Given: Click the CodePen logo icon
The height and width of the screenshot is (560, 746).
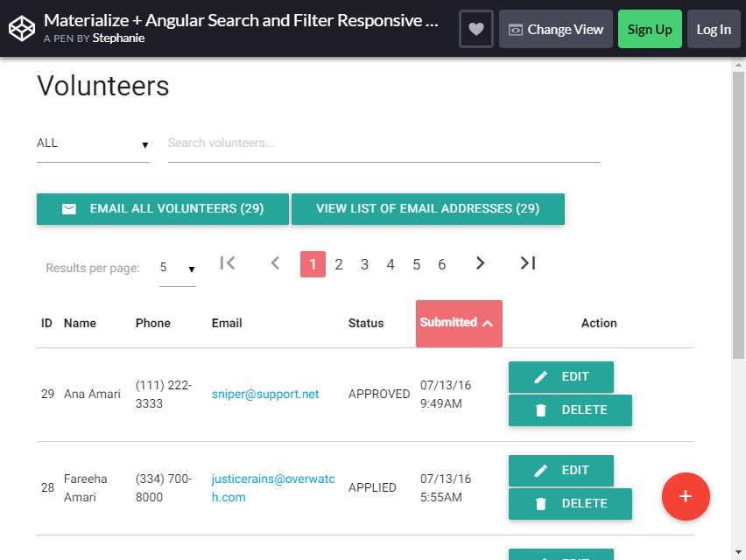Looking at the screenshot, I should click(x=22, y=29).
